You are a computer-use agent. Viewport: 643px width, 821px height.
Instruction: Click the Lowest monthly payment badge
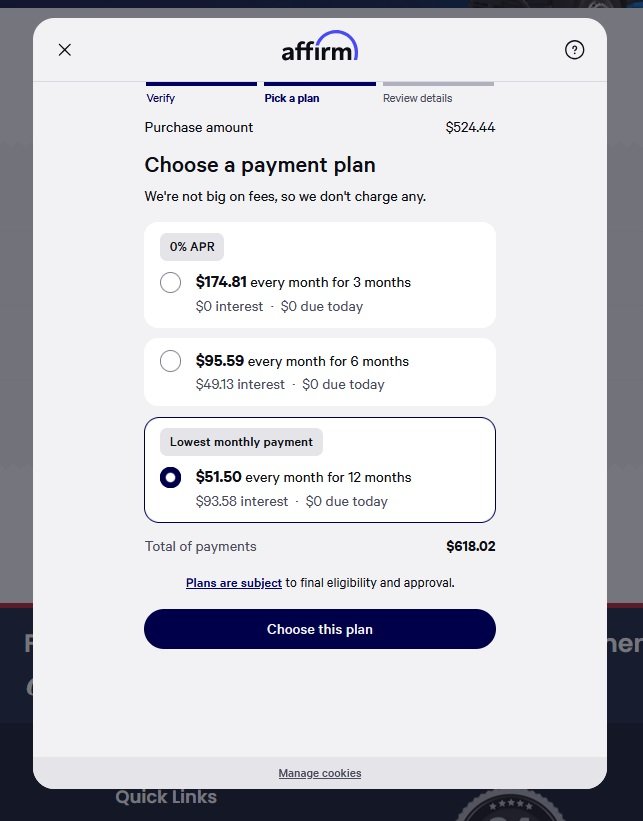(x=241, y=442)
